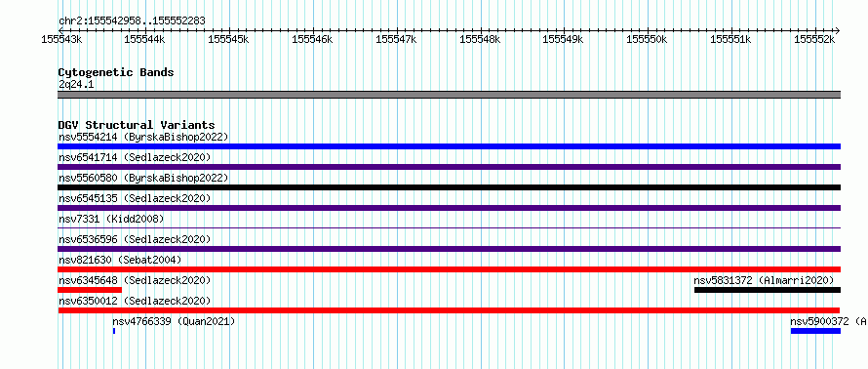Open nsv5560580 (ByrskaBishop2022) label
Image resolution: width=868 pixels, height=369 pixels.
pyautogui.click(x=143, y=178)
